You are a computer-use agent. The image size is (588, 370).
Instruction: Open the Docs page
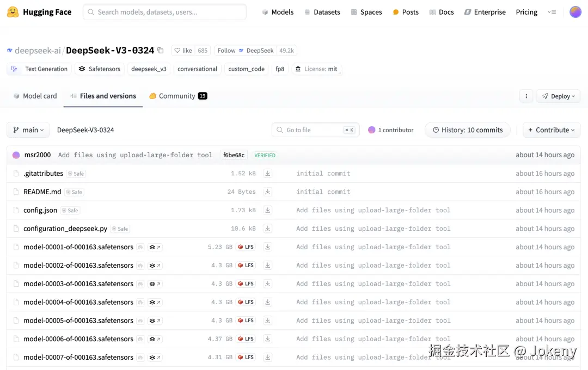(x=442, y=12)
